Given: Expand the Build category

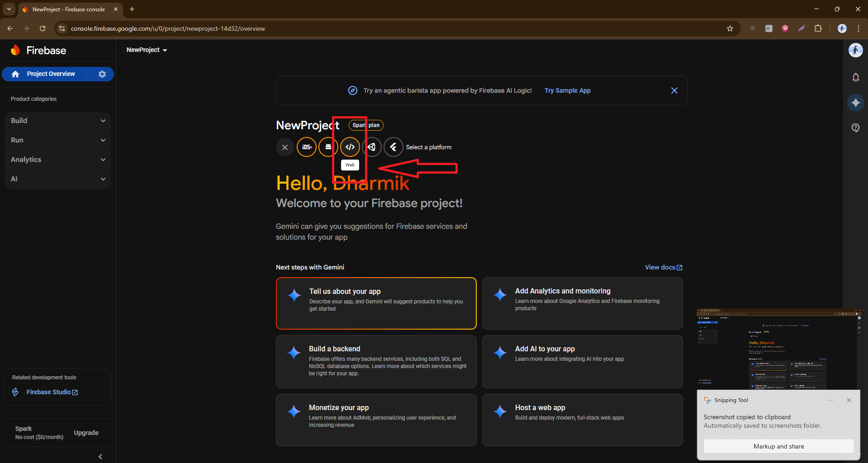Looking at the screenshot, I should tap(58, 121).
